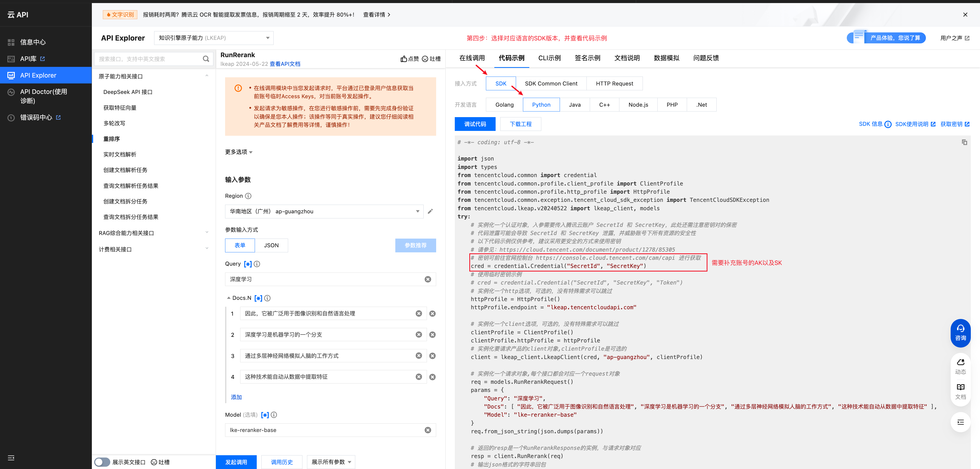
Task: Collapse the Docs.N list triangle
Action: [229, 298]
